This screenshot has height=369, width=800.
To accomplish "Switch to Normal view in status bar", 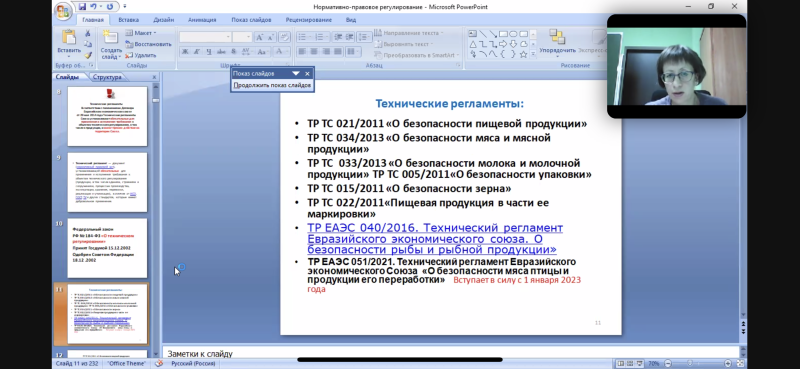I will click(621, 363).
